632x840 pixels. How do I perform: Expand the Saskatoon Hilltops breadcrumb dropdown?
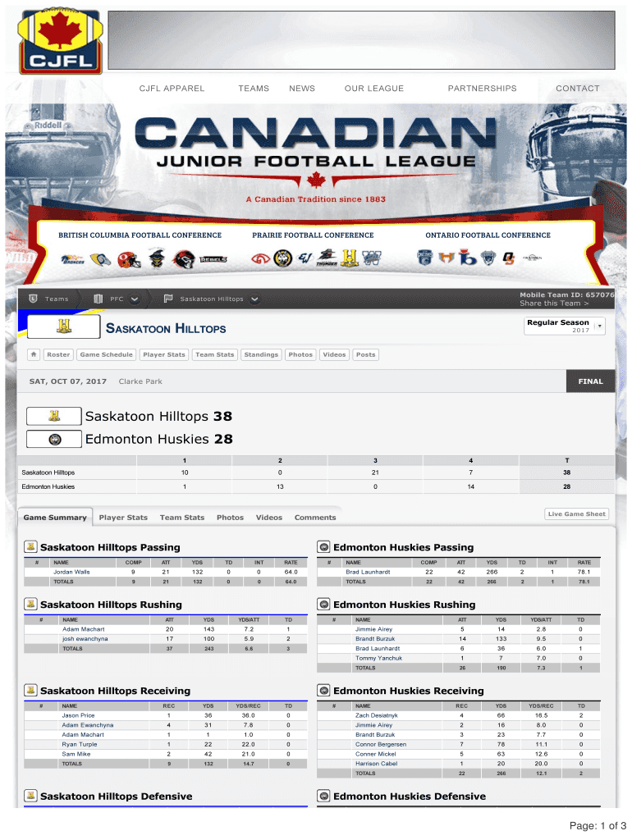pyautogui.click(x=254, y=299)
